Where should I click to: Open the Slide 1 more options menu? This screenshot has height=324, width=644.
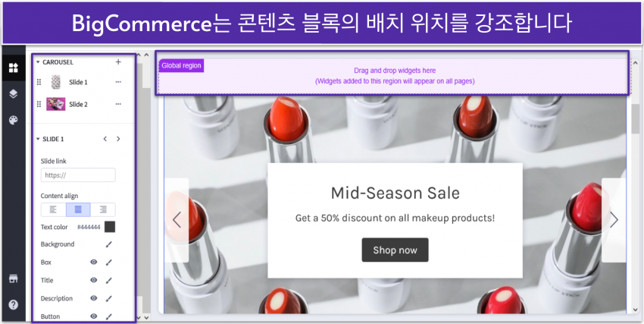coord(118,82)
